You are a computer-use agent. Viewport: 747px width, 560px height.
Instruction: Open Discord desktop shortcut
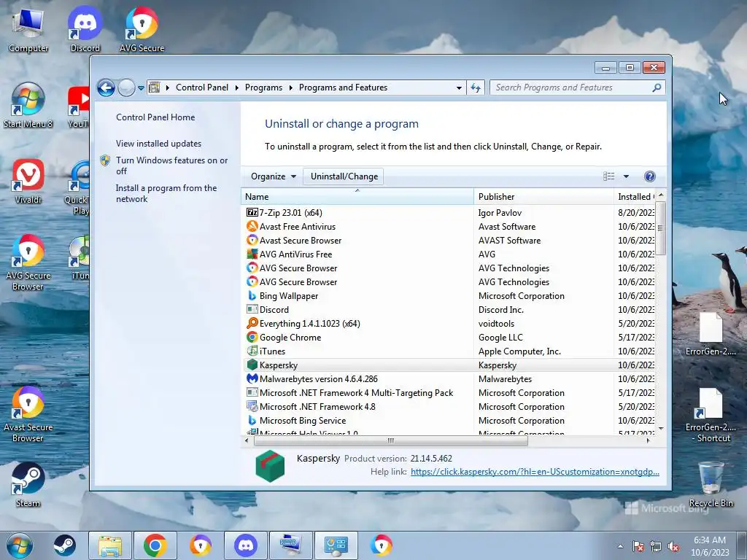point(85,28)
